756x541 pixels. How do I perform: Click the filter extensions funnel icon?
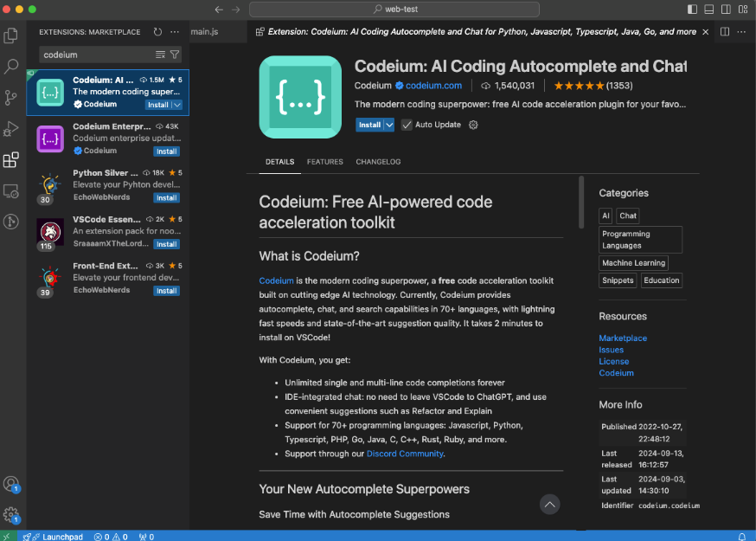coord(175,55)
